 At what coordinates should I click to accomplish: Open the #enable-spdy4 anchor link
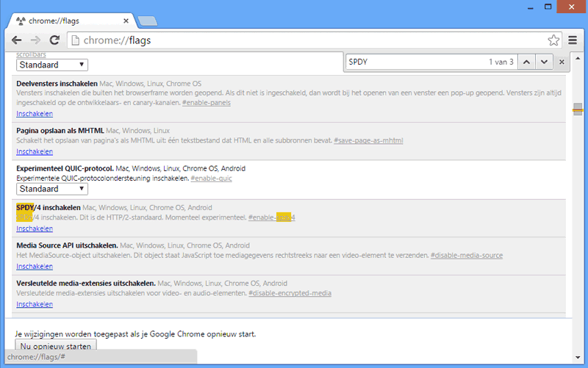coord(271,217)
